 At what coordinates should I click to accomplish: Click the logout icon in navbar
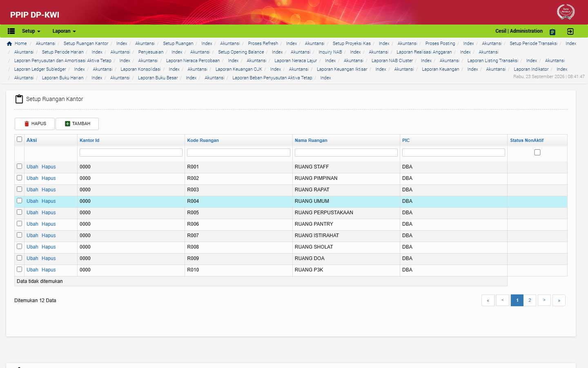coord(570,31)
